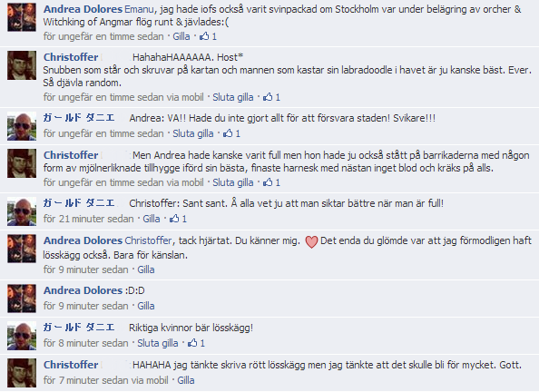
Task: Click thumbs-up icon on the Svikare comment
Action: pos(228,133)
